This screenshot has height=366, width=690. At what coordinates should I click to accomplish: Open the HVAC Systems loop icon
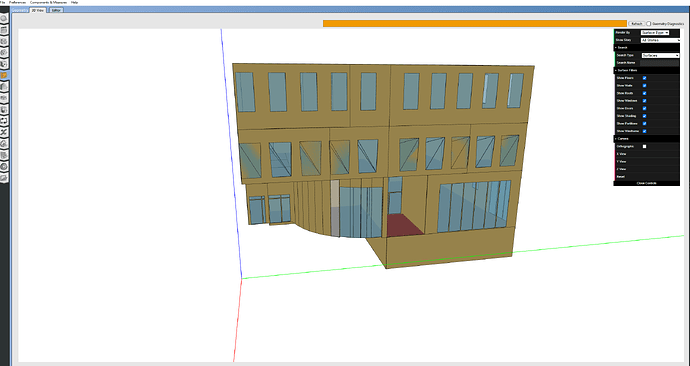pos(4,121)
